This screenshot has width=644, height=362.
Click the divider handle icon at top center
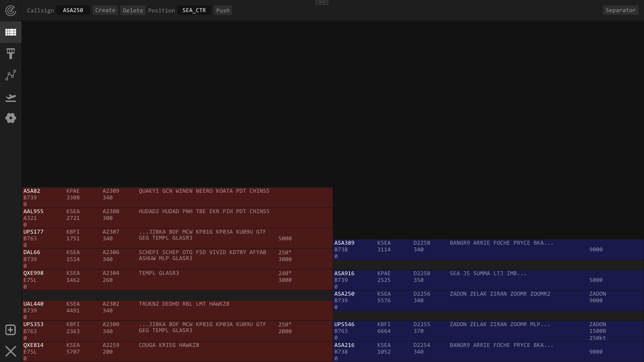pos(322,2)
